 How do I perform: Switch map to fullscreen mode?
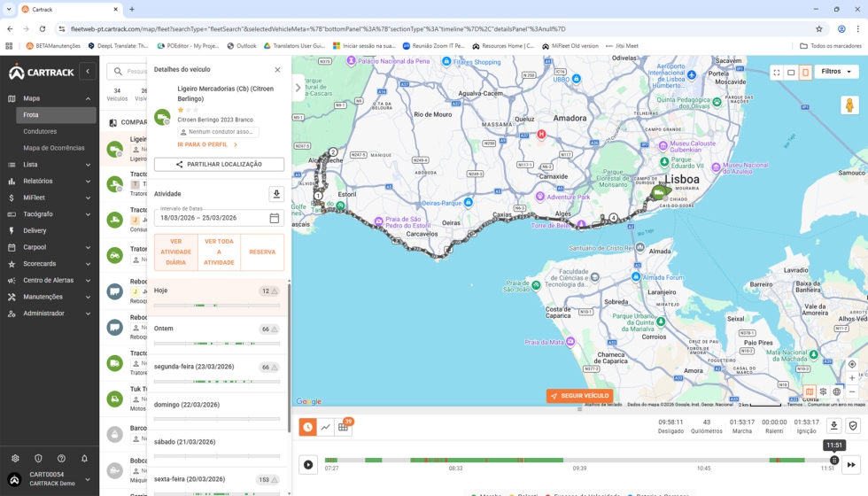pyautogui.click(x=776, y=73)
